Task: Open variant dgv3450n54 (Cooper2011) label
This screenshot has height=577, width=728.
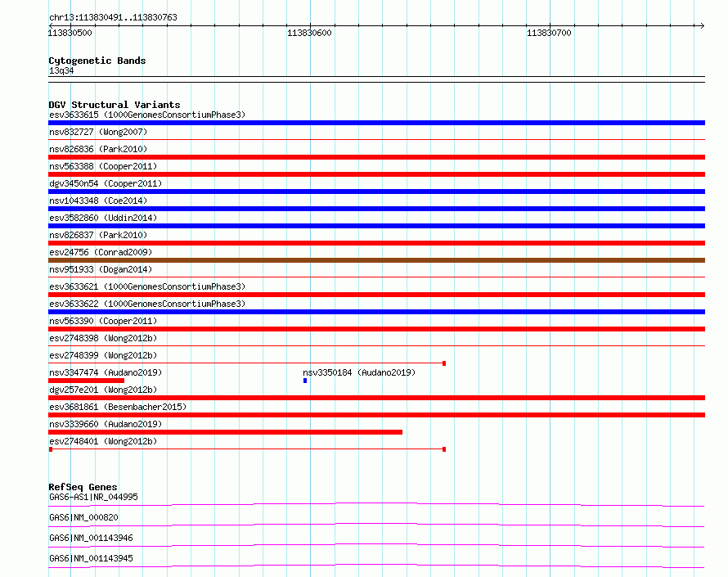Action: (106, 183)
